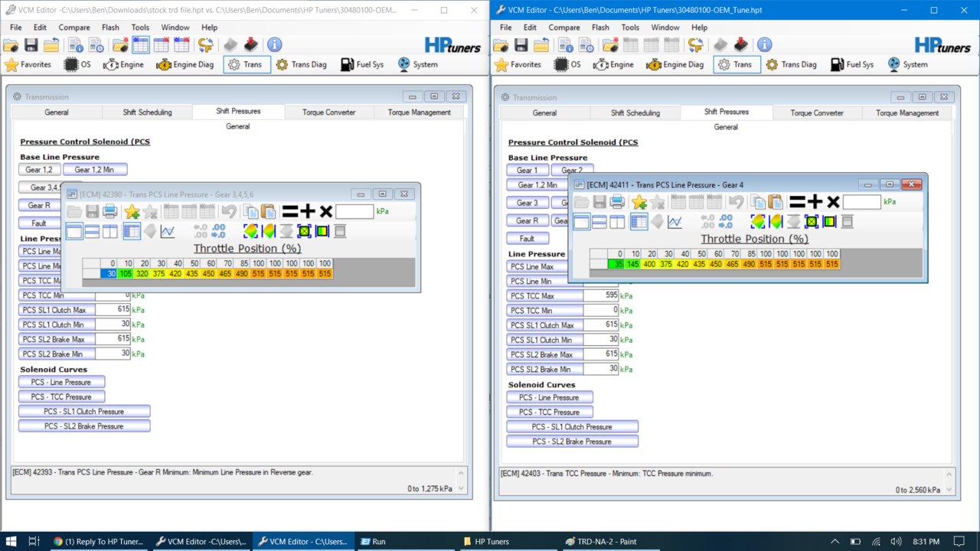Click value input field in Gear 3,4,5,6 window
This screenshot has width=980, height=551.
coord(354,212)
